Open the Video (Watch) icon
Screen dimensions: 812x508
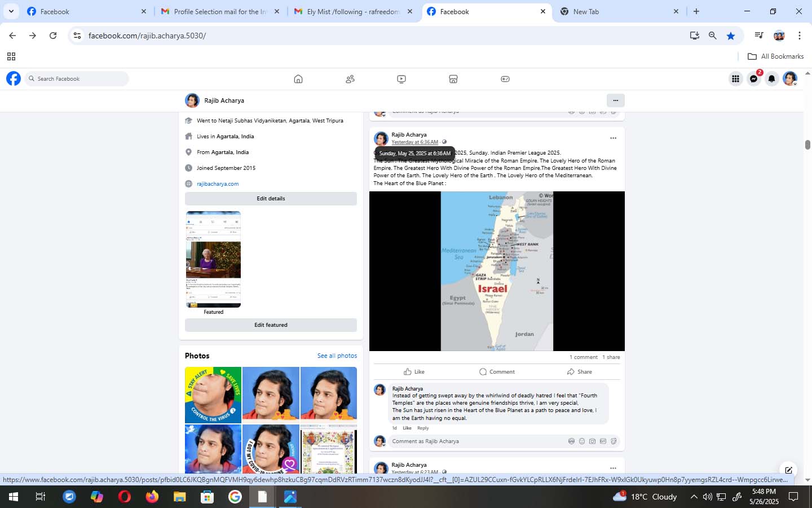pyautogui.click(x=401, y=79)
